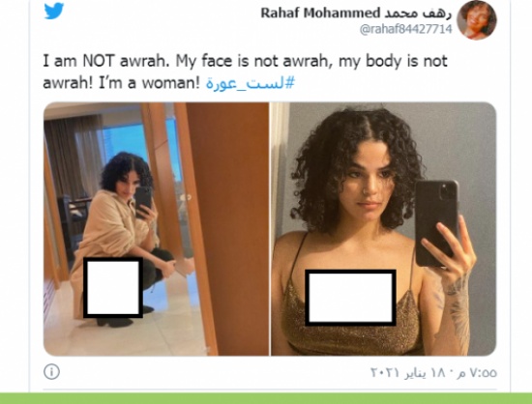The height and width of the screenshot is (404, 532).
Task: Click the black phone in the right photo
Action: click(436, 223)
